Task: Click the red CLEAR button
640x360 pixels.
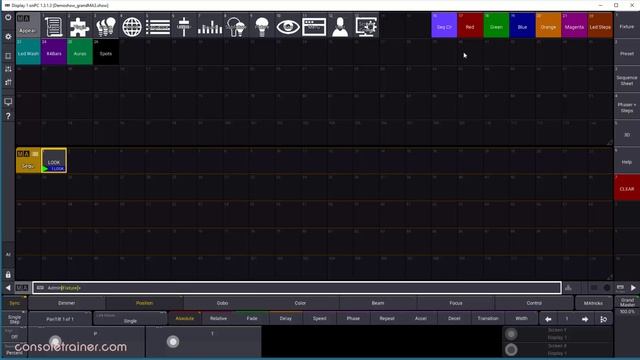Action: click(627, 187)
